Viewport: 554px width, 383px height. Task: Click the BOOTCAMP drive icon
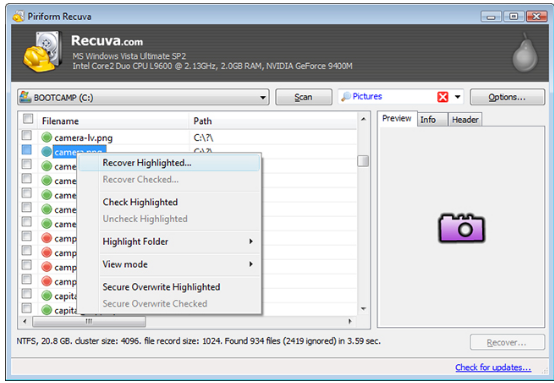[25, 97]
